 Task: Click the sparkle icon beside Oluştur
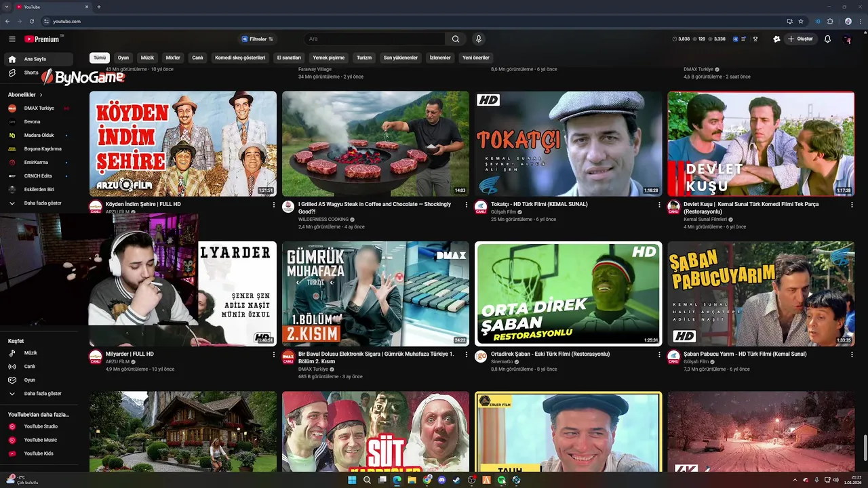(776, 39)
